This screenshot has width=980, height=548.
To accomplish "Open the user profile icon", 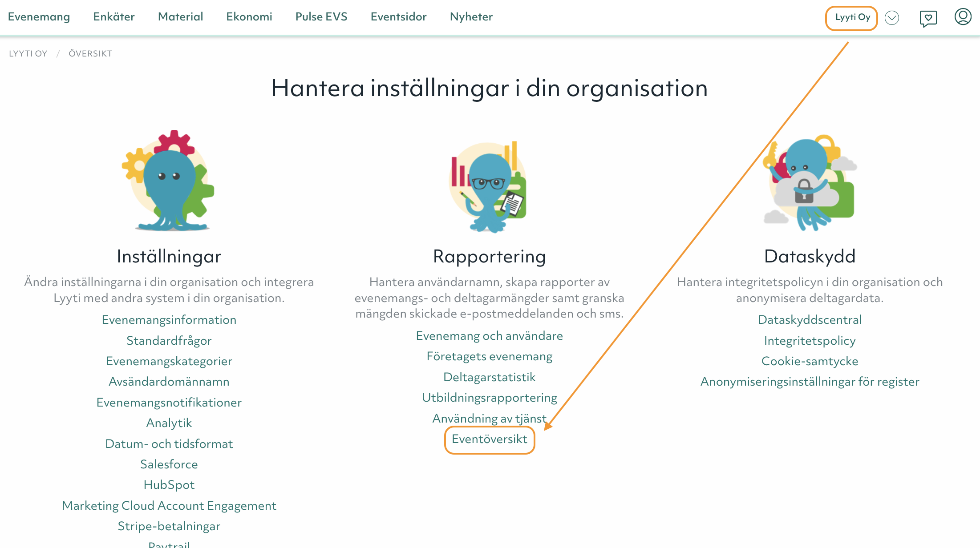I will point(963,17).
